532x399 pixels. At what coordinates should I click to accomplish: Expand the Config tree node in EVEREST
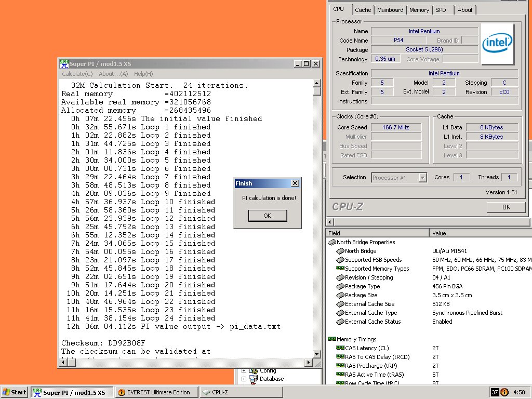[244, 371]
